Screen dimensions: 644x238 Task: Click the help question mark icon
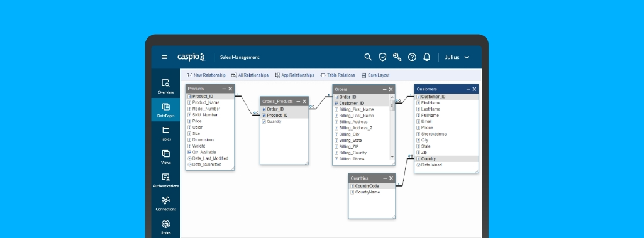pyautogui.click(x=412, y=57)
